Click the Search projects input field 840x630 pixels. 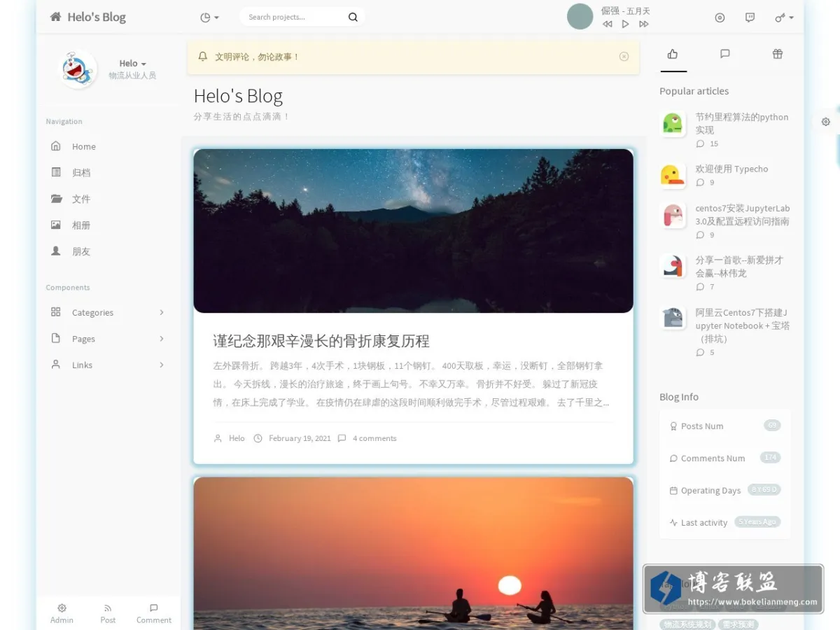(293, 17)
